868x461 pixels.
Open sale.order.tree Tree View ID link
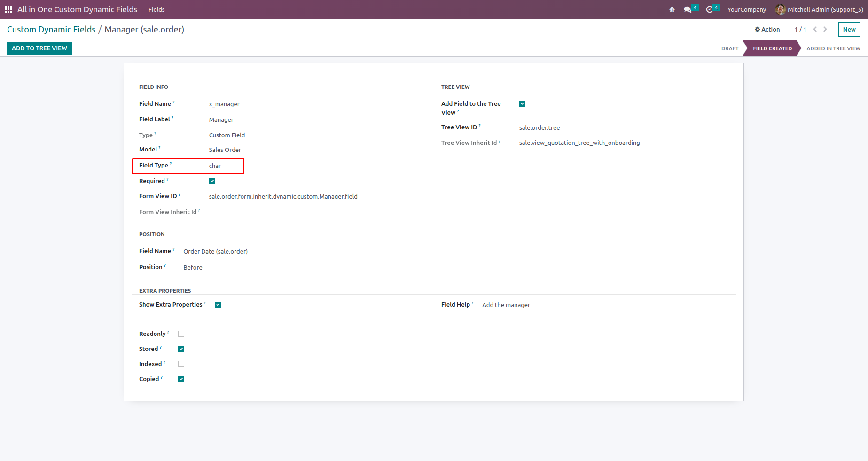click(x=540, y=128)
